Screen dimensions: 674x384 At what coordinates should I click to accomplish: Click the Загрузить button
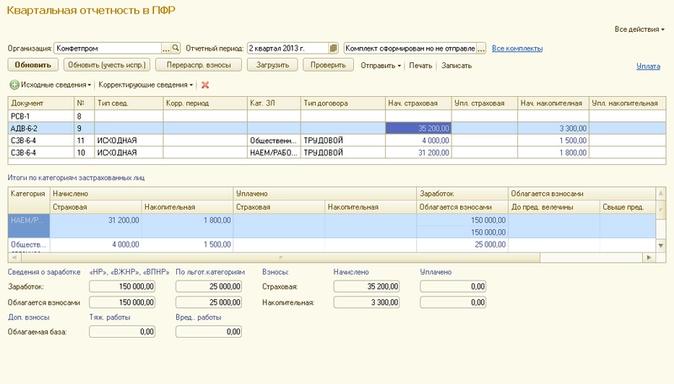[273, 65]
